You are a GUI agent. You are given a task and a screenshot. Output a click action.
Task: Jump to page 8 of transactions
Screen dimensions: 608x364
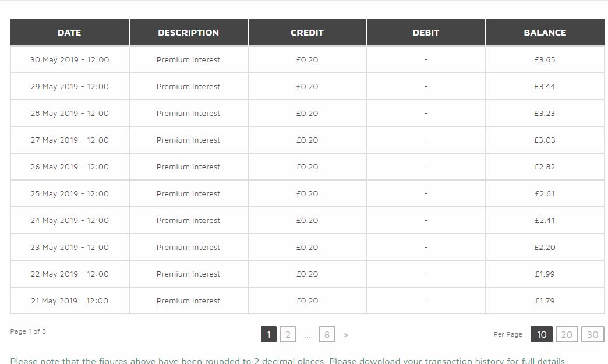[x=327, y=334]
